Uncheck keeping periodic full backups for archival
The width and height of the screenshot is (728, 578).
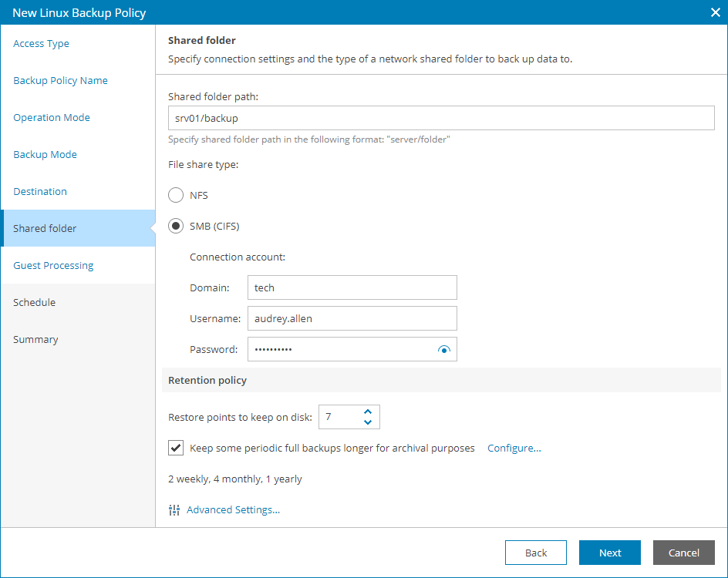(176, 448)
